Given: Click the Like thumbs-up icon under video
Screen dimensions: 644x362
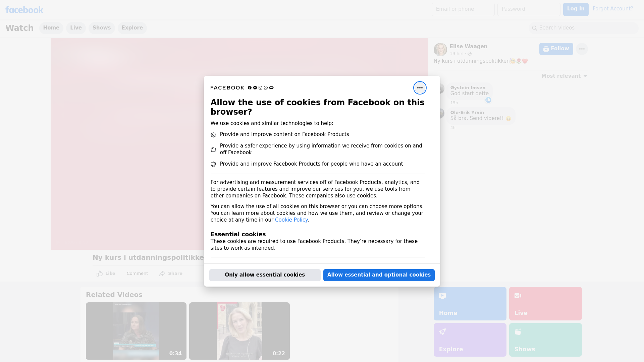Looking at the screenshot, I should tap(100, 274).
